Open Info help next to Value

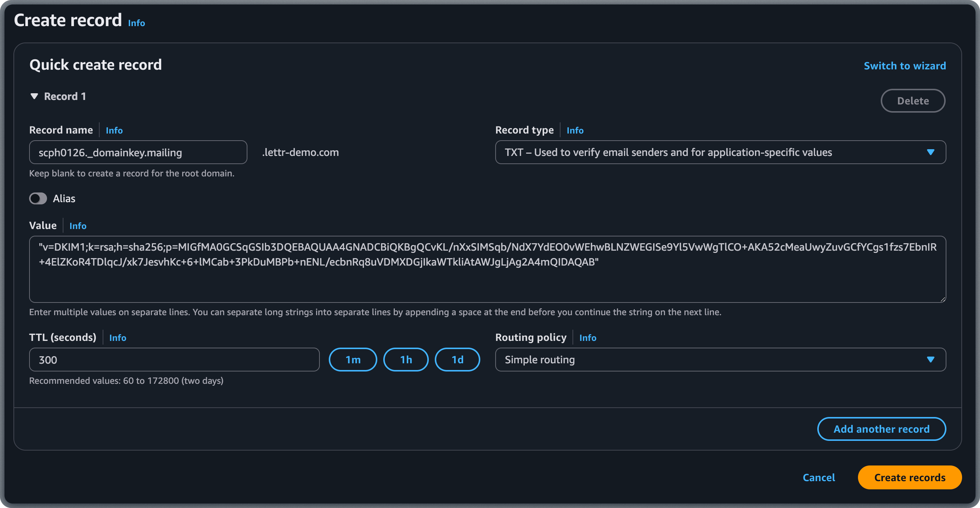(78, 226)
